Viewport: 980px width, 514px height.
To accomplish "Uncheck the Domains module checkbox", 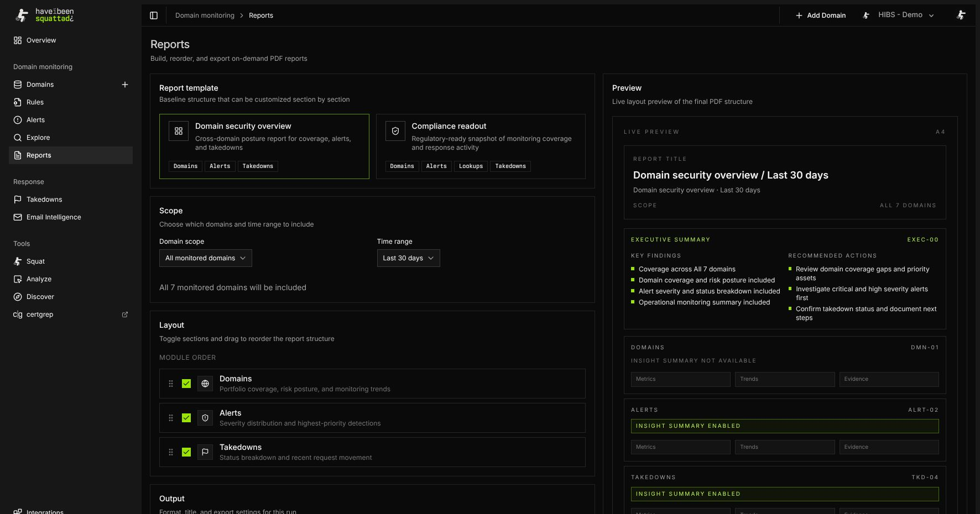I will tap(186, 384).
